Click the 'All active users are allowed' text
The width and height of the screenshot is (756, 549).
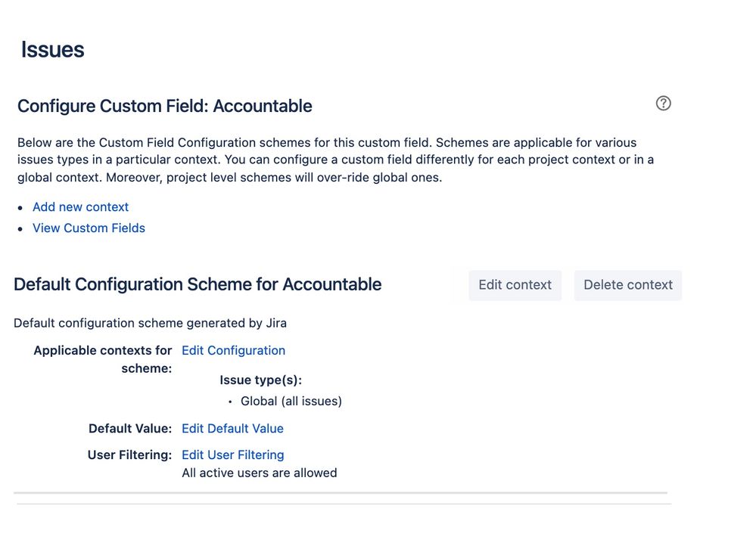coord(259,473)
